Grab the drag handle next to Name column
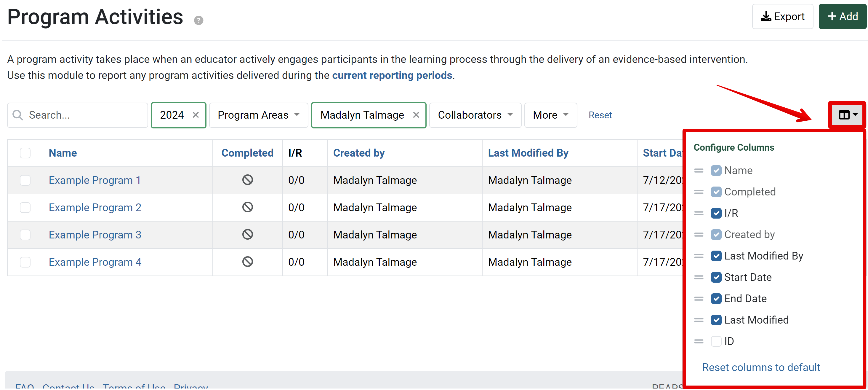The width and height of the screenshot is (868, 390). point(699,171)
